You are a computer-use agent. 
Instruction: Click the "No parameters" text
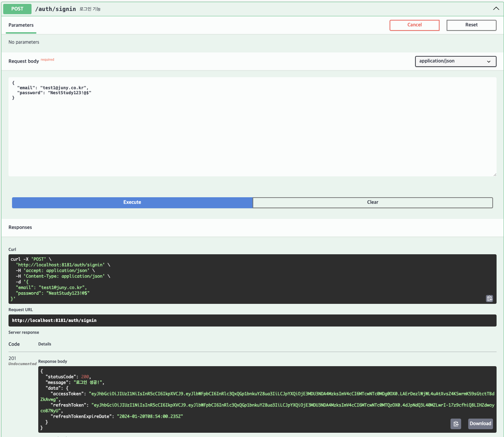pos(24,42)
